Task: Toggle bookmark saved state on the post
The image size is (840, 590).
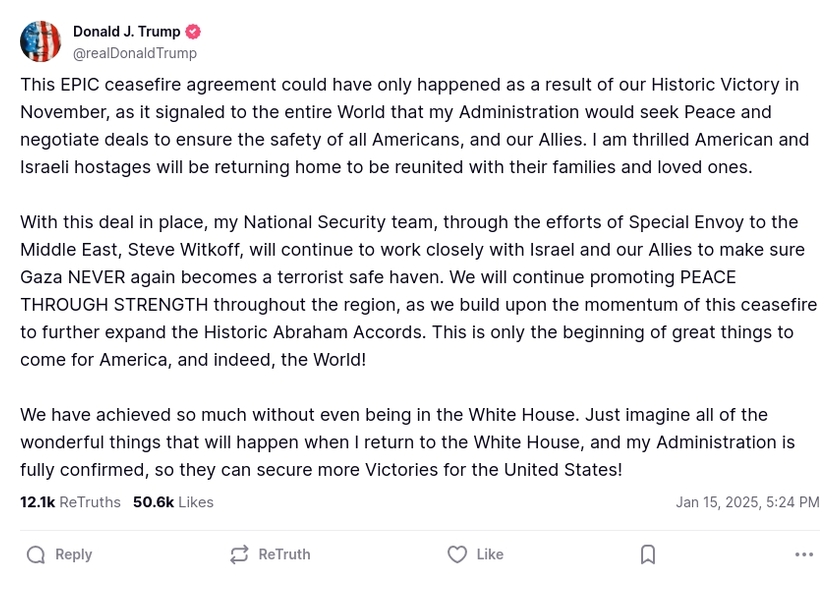Action: tap(647, 554)
